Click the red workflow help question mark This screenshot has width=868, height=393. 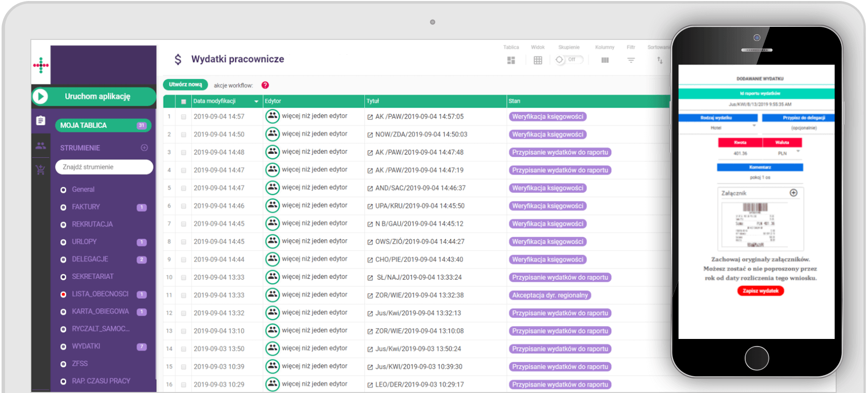tap(265, 85)
